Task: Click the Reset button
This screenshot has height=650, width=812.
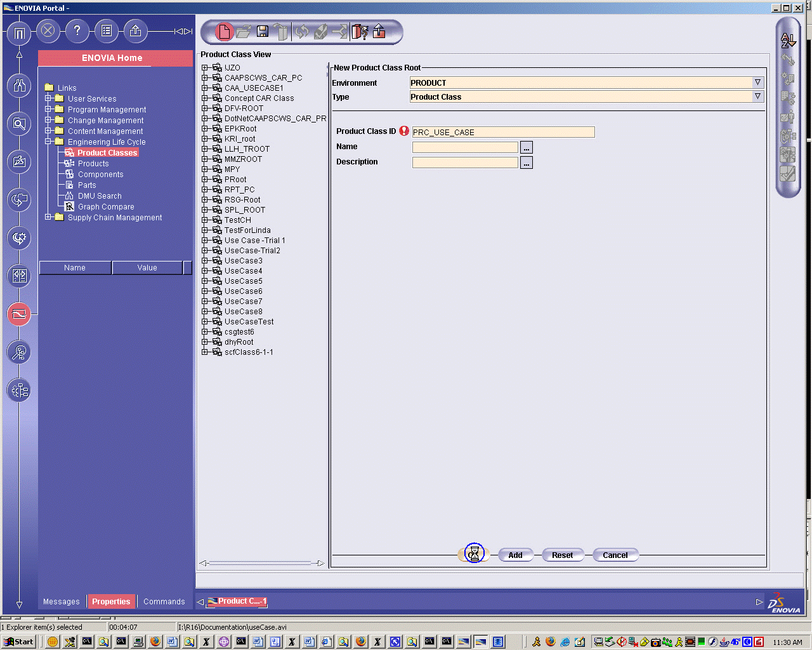Action: [562, 555]
